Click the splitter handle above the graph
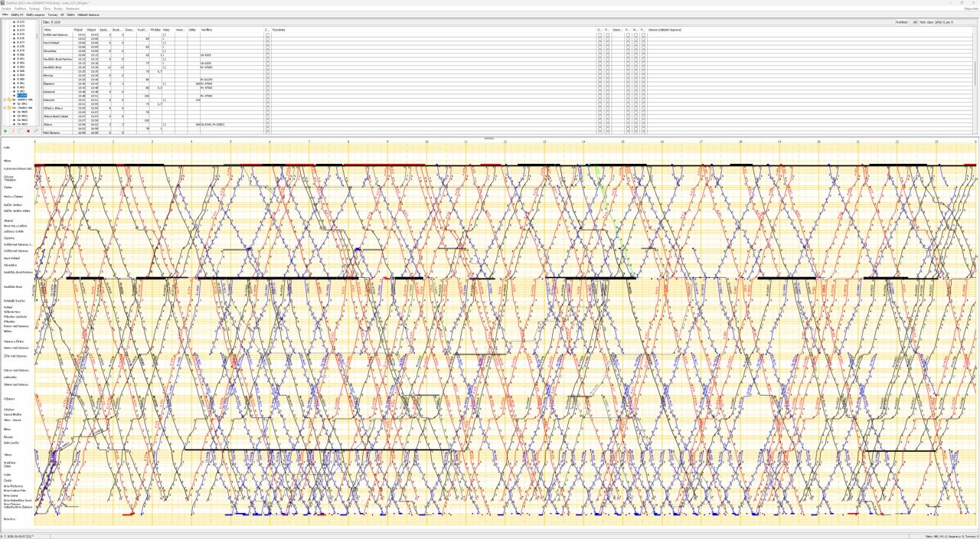The width and height of the screenshot is (980, 539). [x=489, y=139]
